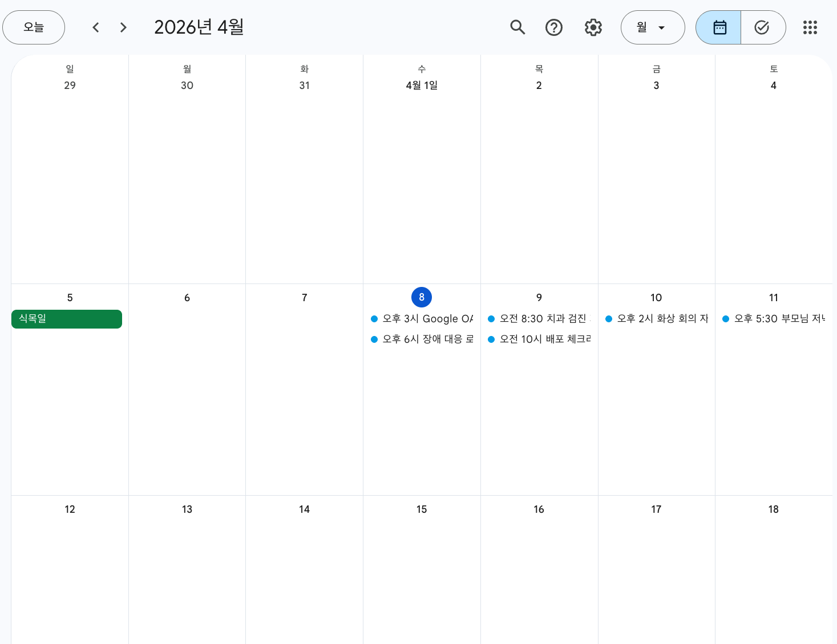Click date number 18
The image size is (837, 644).
tap(774, 509)
